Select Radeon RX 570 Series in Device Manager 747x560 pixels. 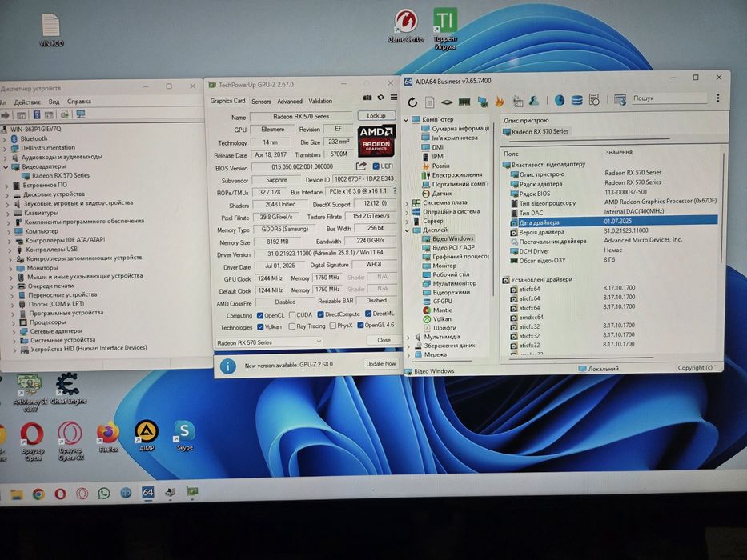(61, 175)
